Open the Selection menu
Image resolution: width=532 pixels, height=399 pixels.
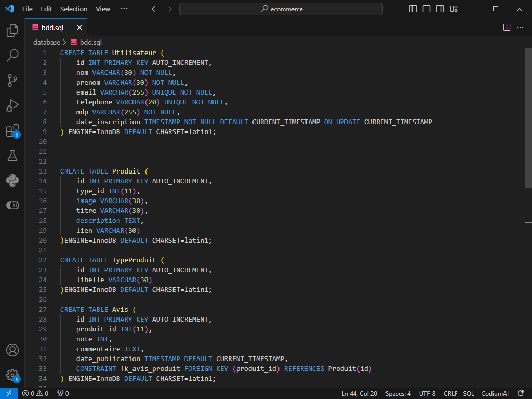pos(74,9)
